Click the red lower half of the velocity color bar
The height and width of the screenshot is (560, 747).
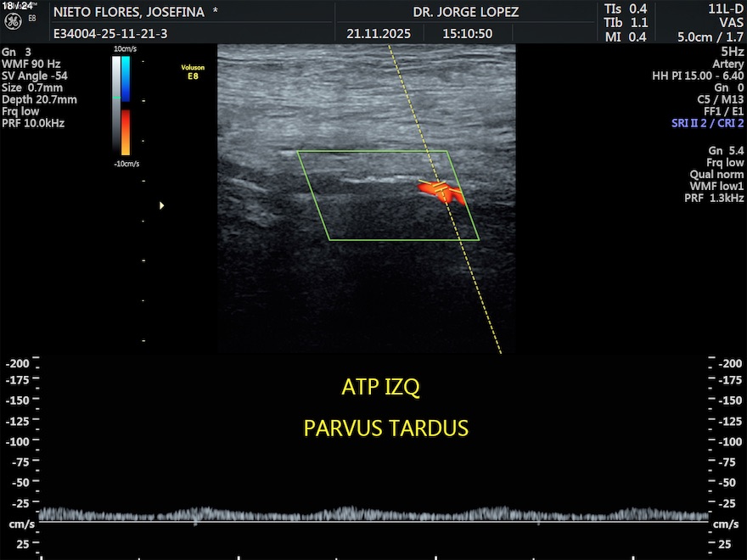point(126,132)
